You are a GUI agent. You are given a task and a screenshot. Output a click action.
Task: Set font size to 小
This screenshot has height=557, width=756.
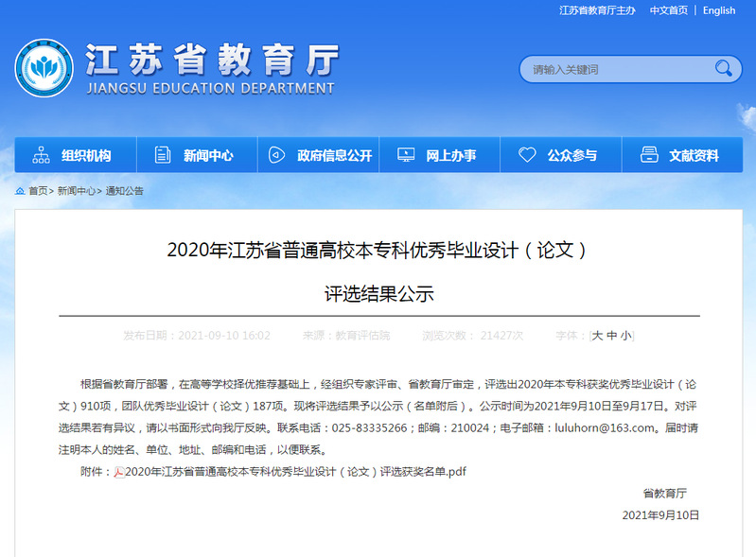click(625, 336)
